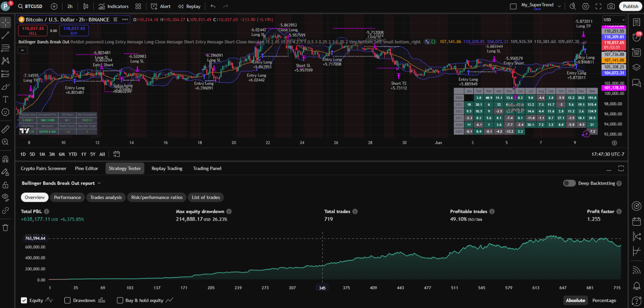Image resolution: width=644 pixels, height=308 pixels.
Task: Open quick search lightning icon
Action: click(x=573, y=6)
